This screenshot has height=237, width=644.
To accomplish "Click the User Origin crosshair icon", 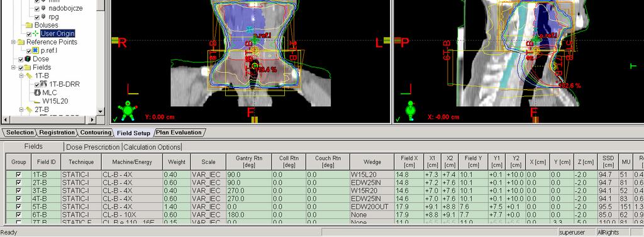I will click(36, 34).
